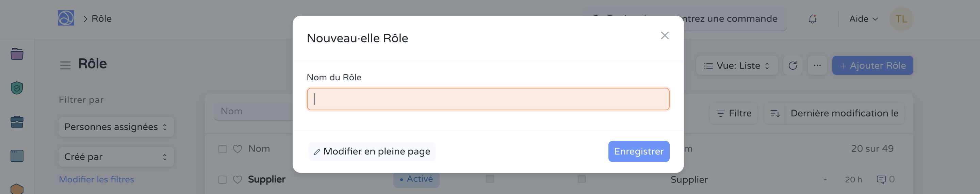The width and height of the screenshot is (980, 194).
Task: Expand the Personnes assignées filter dropdown
Action: (116, 127)
